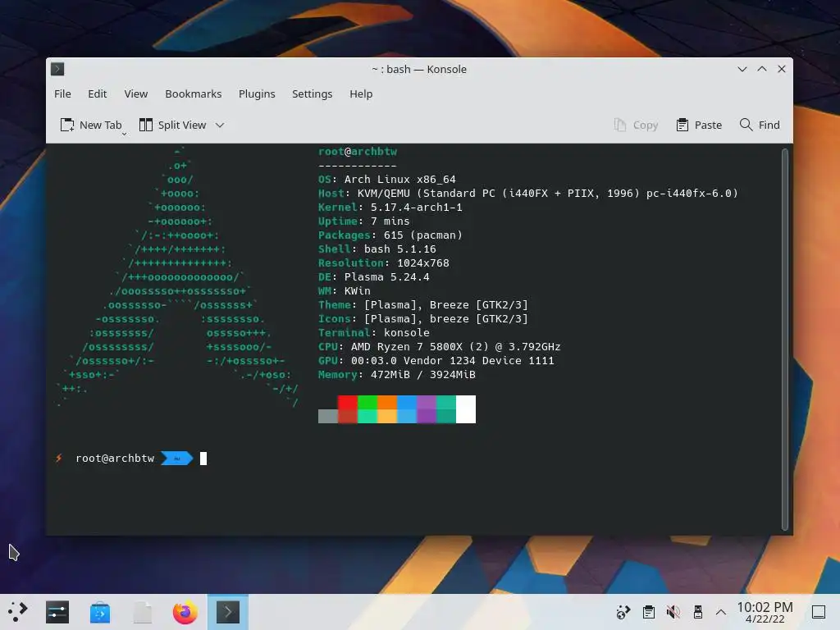Click the Konsole taskbar entry
The height and width of the screenshot is (630, 840).
[x=228, y=612]
